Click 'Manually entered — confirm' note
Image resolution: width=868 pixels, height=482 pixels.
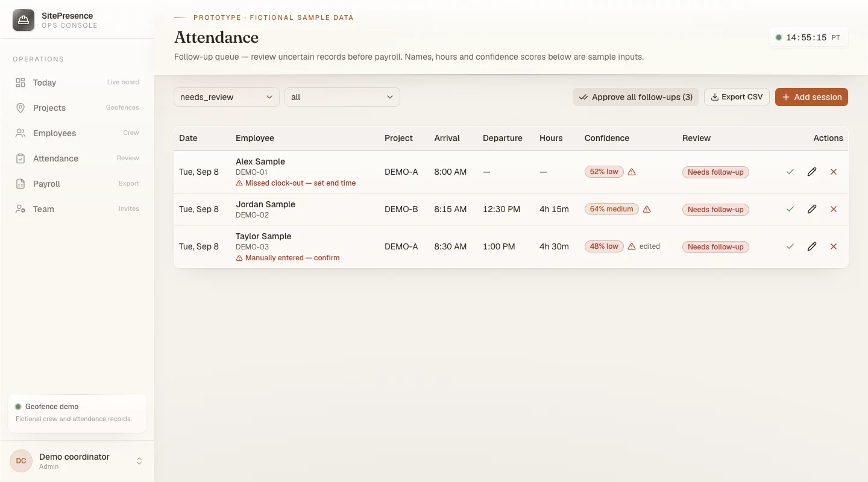click(x=292, y=258)
